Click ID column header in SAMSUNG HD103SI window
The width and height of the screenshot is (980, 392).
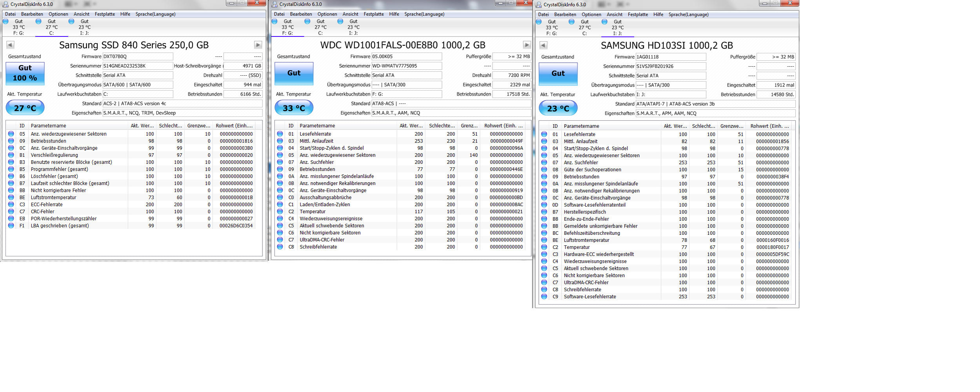pos(555,126)
